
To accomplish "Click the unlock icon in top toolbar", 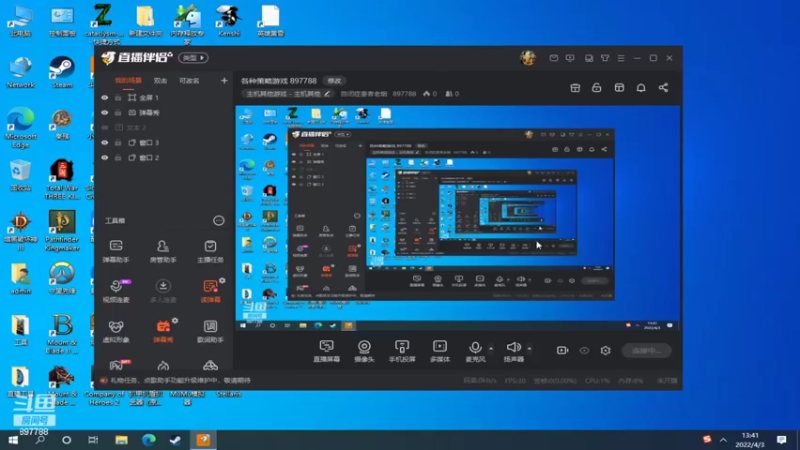I will (596, 88).
